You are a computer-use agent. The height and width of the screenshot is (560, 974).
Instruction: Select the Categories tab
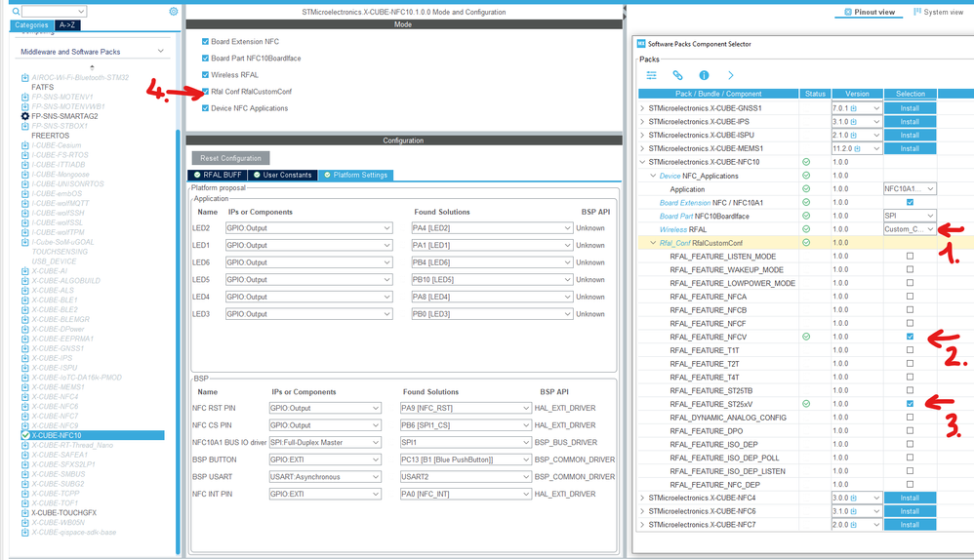(31, 24)
